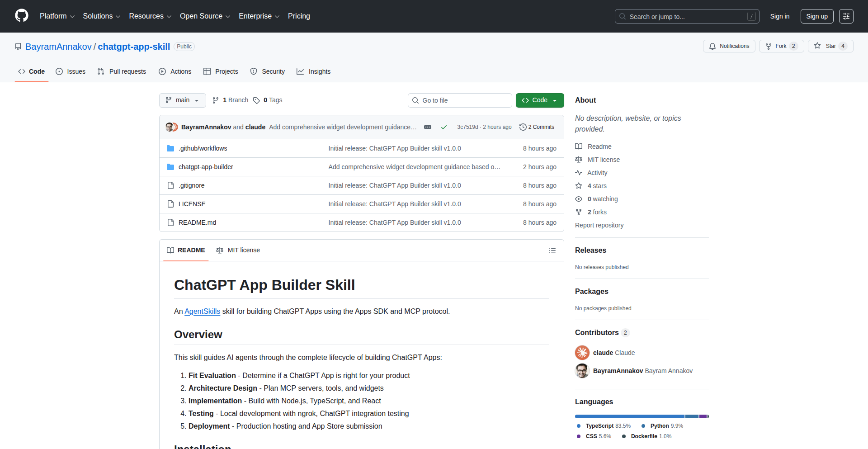Open the command palette icon in header

846,16
